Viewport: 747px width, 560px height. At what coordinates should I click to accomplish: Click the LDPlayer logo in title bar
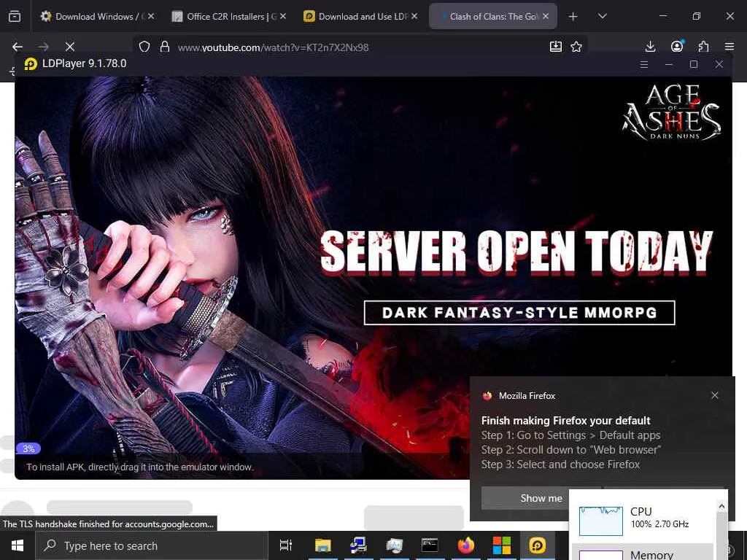(31, 64)
